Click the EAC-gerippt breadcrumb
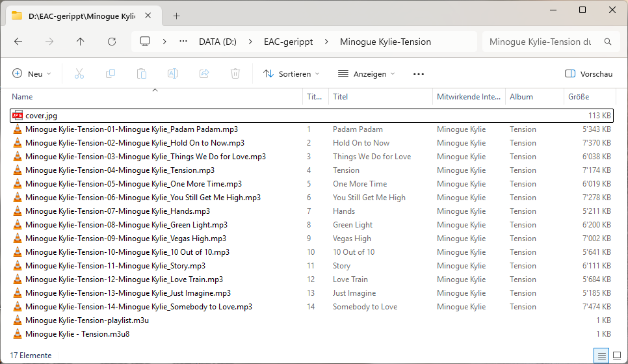This screenshot has width=628, height=364. (288, 42)
